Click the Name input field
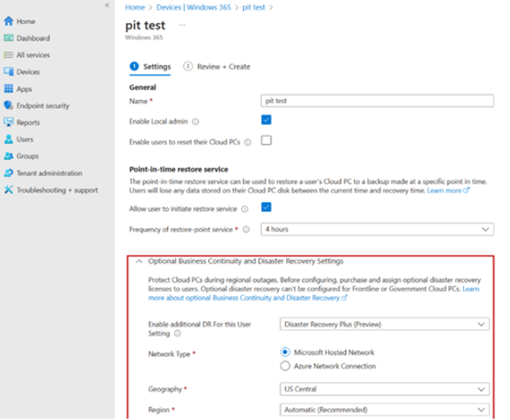 (377, 101)
